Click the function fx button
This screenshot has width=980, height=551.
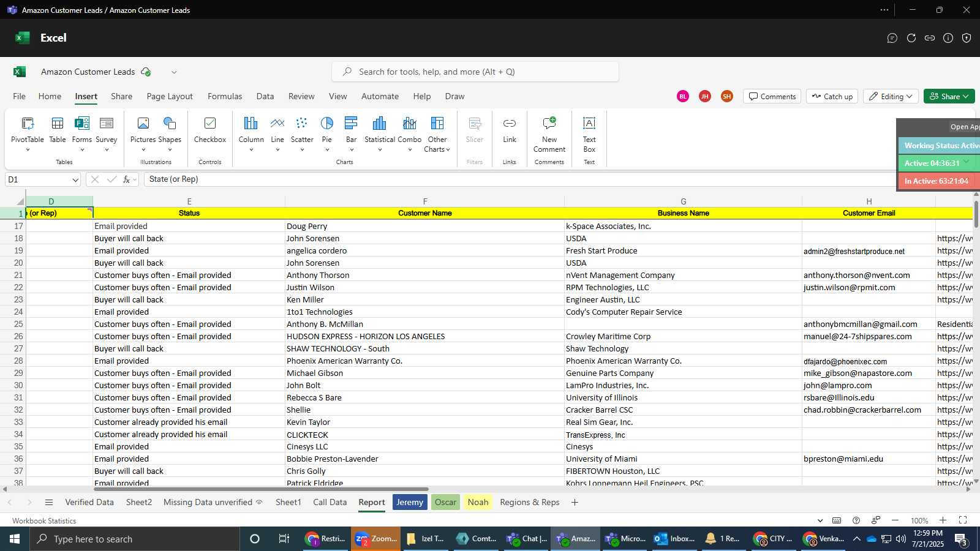click(x=127, y=179)
